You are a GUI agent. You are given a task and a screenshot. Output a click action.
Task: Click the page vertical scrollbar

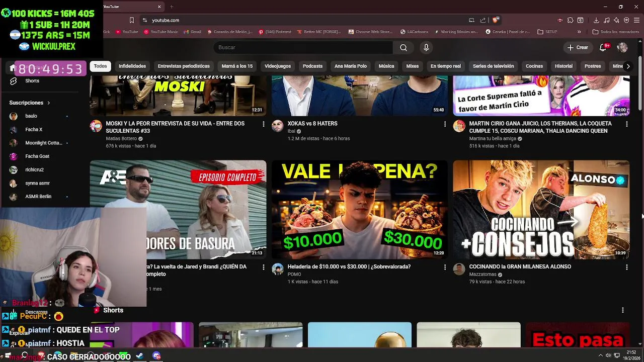[x=640, y=83]
